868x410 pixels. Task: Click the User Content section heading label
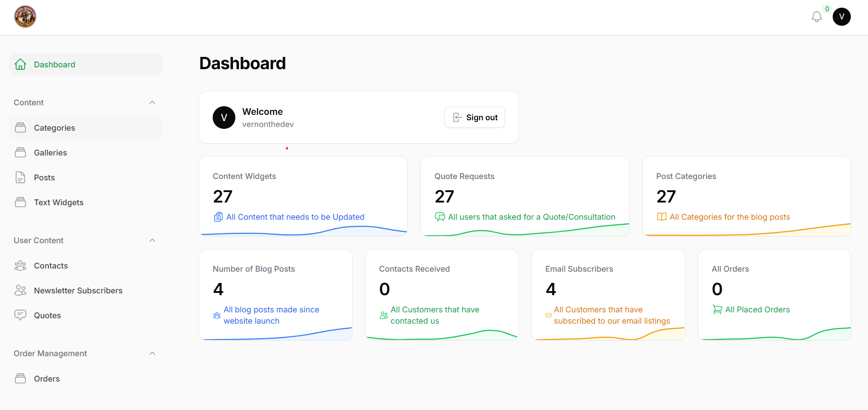click(38, 240)
